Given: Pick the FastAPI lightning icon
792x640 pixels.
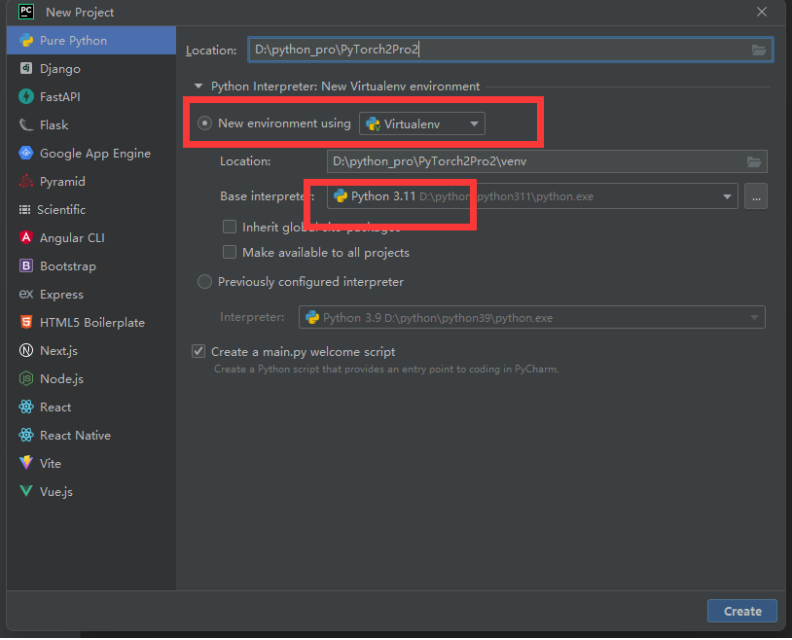Looking at the screenshot, I should [x=26, y=96].
